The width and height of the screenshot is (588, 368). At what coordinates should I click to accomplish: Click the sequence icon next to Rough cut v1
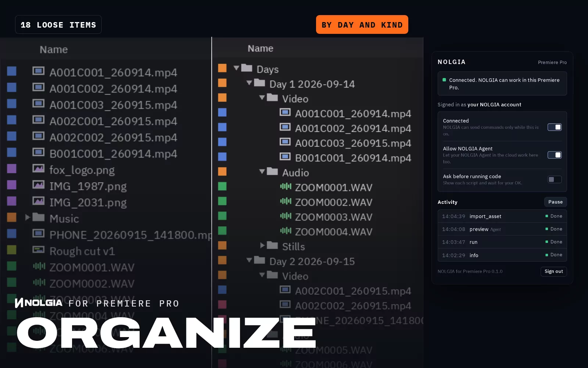tap(39, 250)
